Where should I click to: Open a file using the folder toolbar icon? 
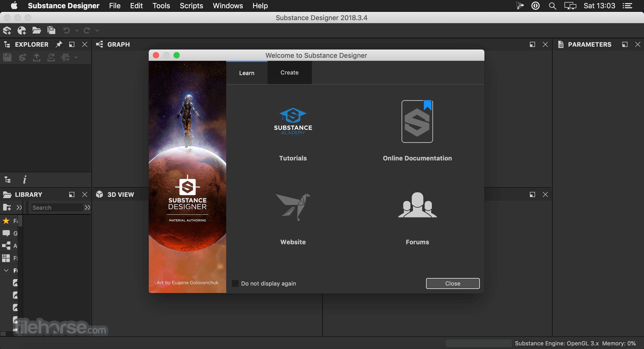(x=36, y=30)
